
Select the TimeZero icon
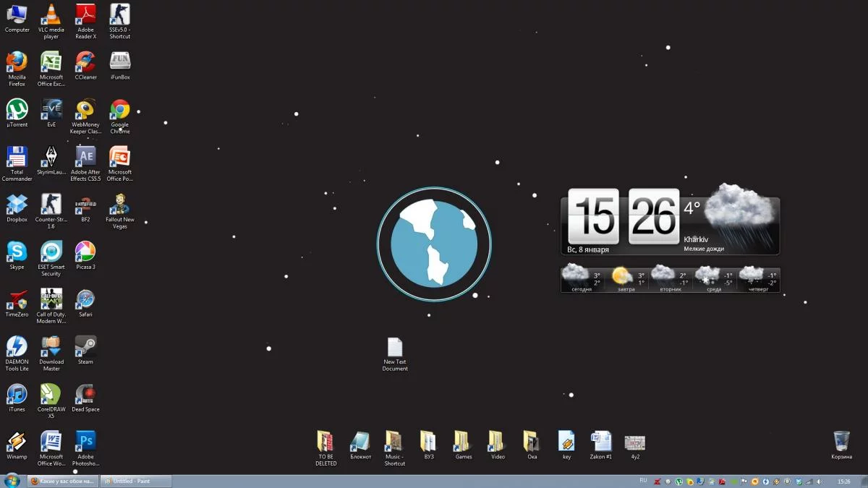[x=17, y=304]
